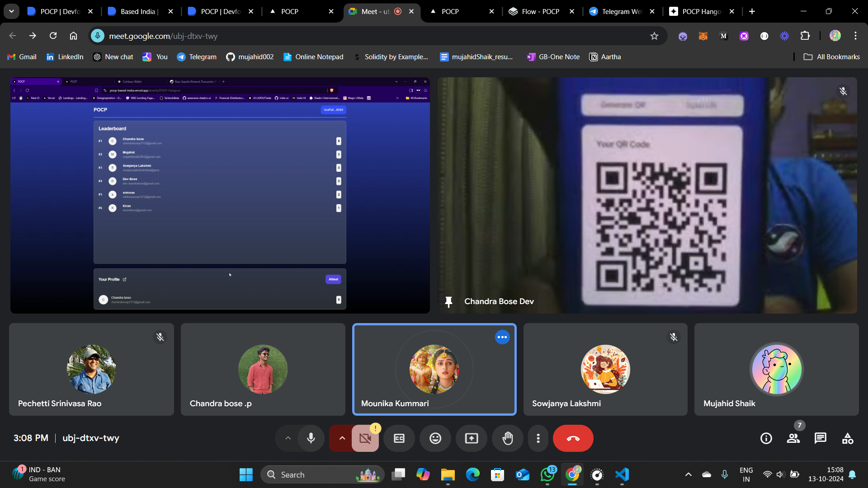Open New chat bookmark

click(x=113, y=57)
